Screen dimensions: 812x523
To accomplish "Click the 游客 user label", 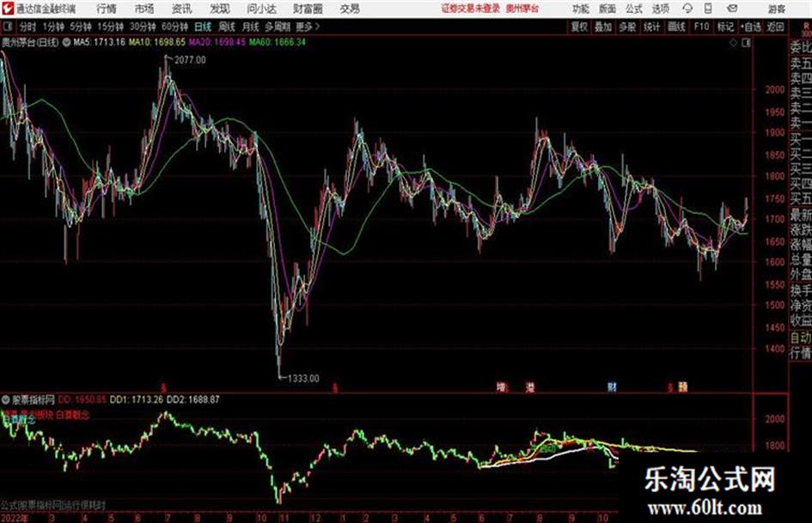I will (776, 9).
